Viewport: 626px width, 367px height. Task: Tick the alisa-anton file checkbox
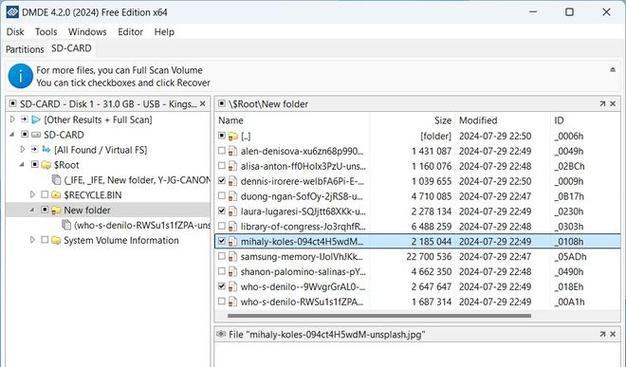click(x=222, y=166)
